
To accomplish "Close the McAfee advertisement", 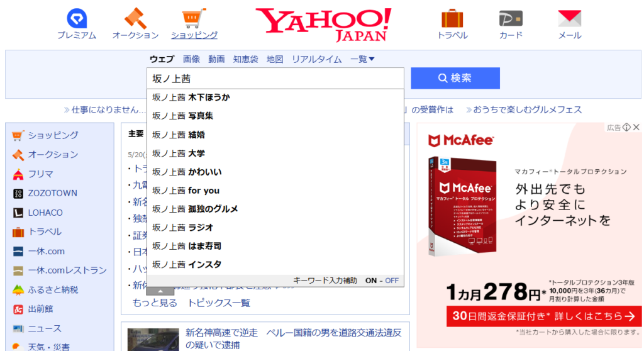I will (636, 128).
